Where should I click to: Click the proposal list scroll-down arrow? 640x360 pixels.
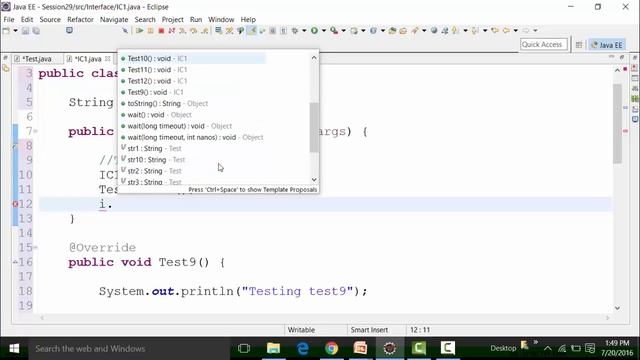[314, 180]
